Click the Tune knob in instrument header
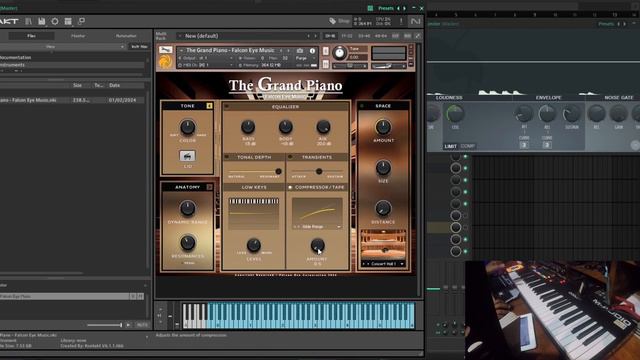640x360 pixels. click(x=339, y=53)
